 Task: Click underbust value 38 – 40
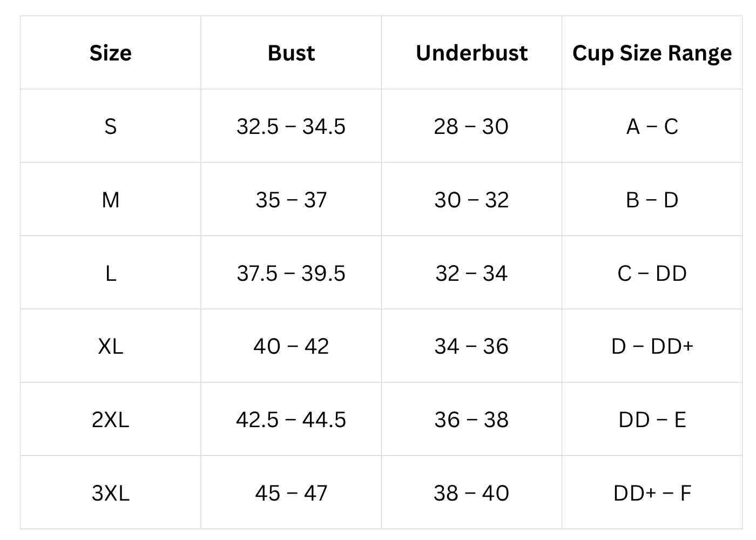(x=471, y=493)
